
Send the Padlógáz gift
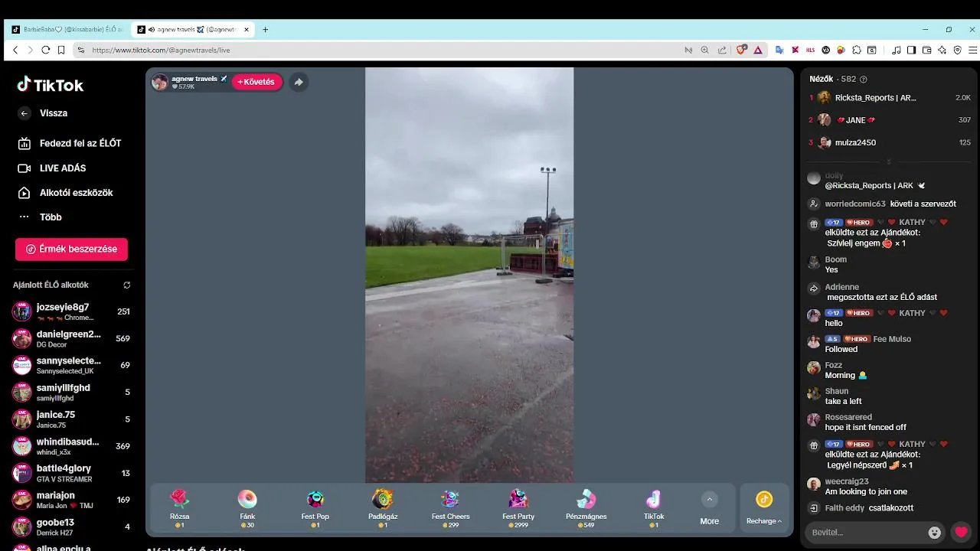pos(383,508)
